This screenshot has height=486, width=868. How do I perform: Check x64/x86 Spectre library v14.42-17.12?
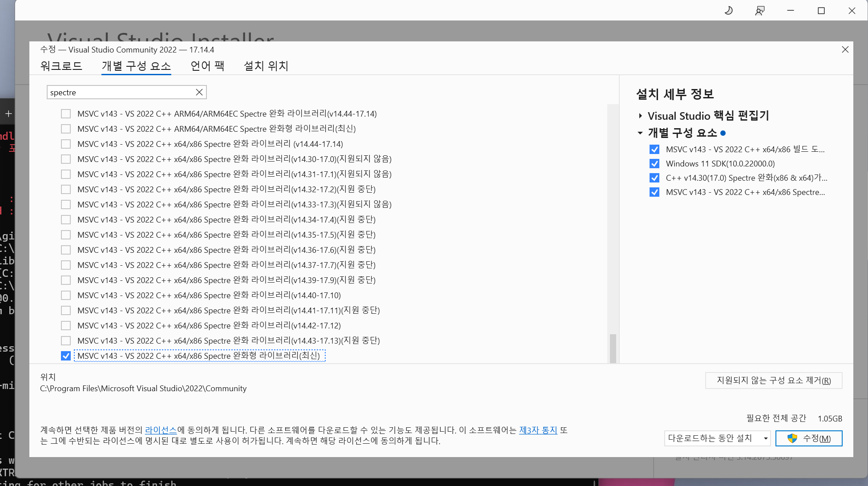pyautogui.click(x=66, y=326)
